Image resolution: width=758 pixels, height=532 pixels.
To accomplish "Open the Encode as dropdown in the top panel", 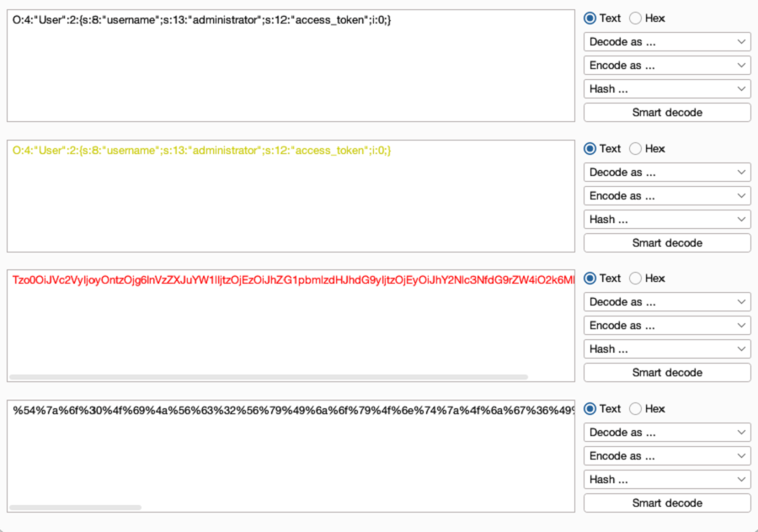I will pyautogui.click(x=666, y=65).
